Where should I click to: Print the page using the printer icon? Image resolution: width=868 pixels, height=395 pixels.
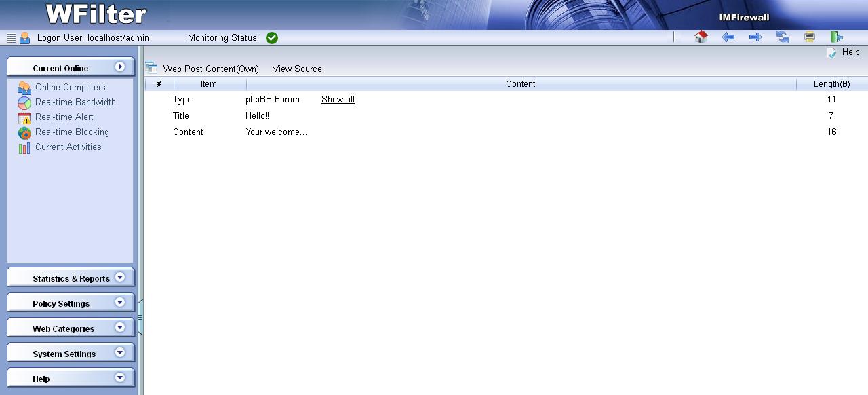[809, 37]
